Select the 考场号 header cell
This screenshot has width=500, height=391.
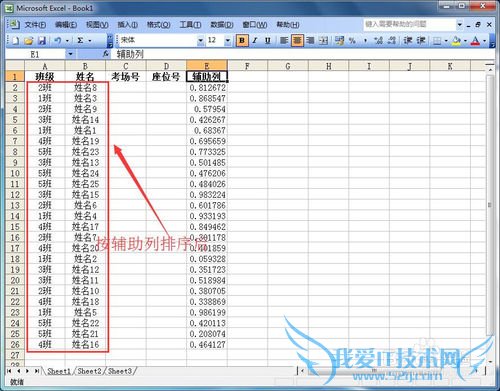point(126,77)
